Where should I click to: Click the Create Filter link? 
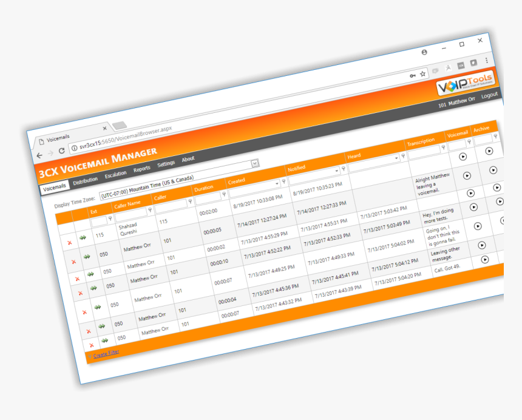(106, 353)
